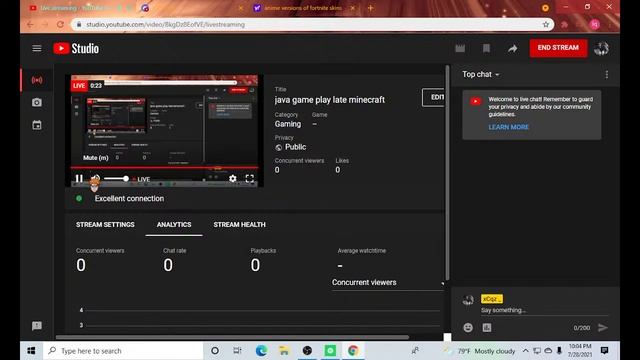
Task: Select the Analytics tab
Action: [174, 224]
